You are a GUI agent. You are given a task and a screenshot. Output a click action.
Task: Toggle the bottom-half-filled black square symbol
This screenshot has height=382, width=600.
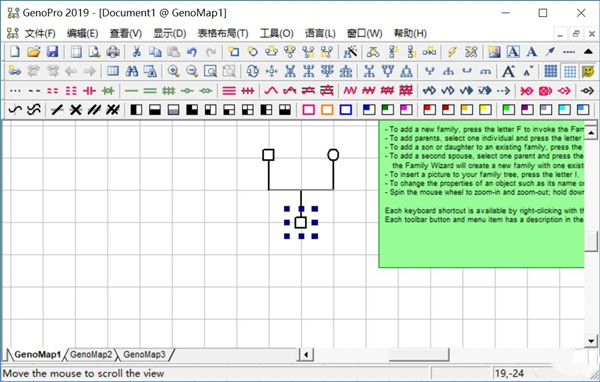[x=155, y=110]
